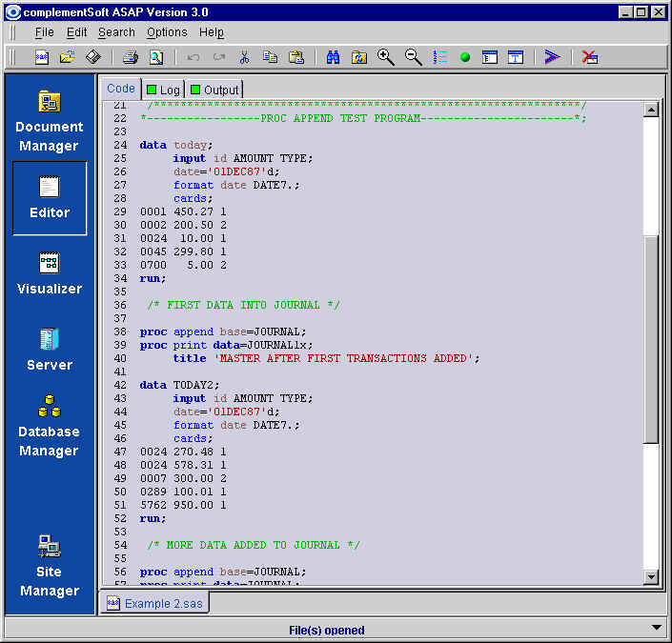Minimize the ASAP window
The height and width of the screenshot is (643, 672).
pyautogui.click(x=625, y=12)
